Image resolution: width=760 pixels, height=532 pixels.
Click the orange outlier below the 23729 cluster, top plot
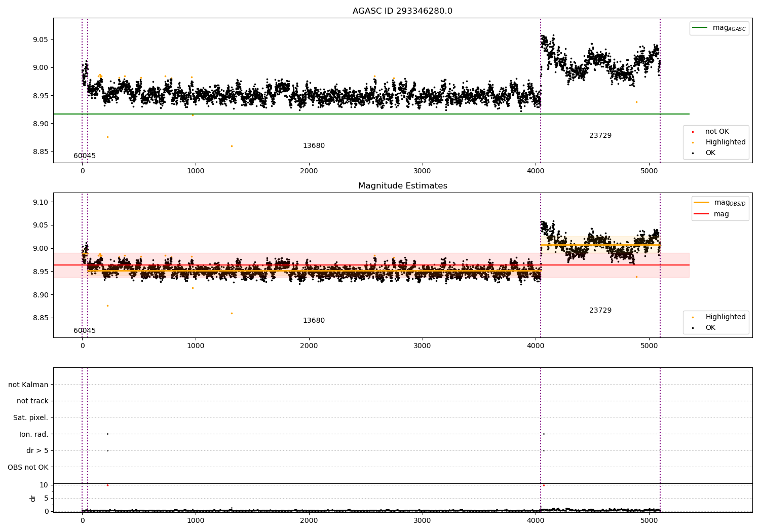pos(636,102)
